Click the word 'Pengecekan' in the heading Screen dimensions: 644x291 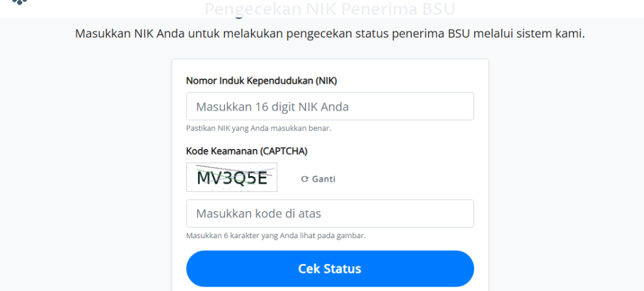coord(246,9)
